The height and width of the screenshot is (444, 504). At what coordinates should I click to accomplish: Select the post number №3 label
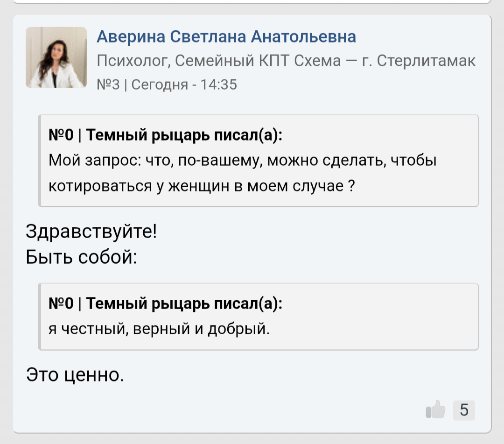(108, 85)
